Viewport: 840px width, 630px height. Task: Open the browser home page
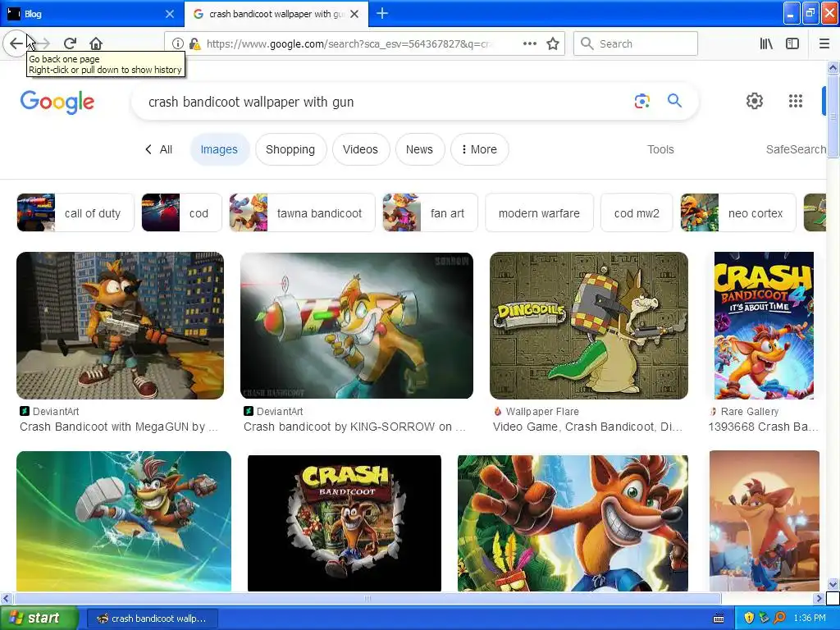96,43
